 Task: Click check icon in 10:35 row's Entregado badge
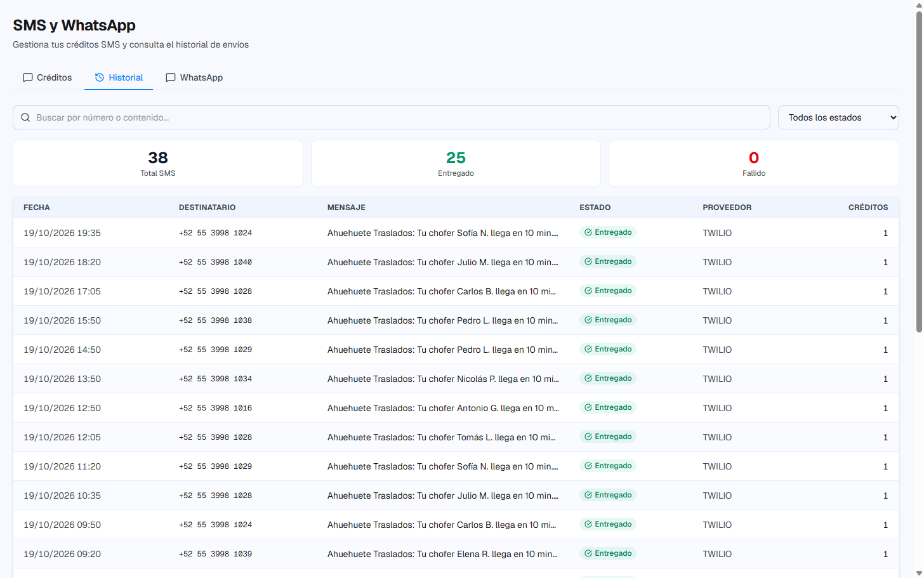point(588,495)
